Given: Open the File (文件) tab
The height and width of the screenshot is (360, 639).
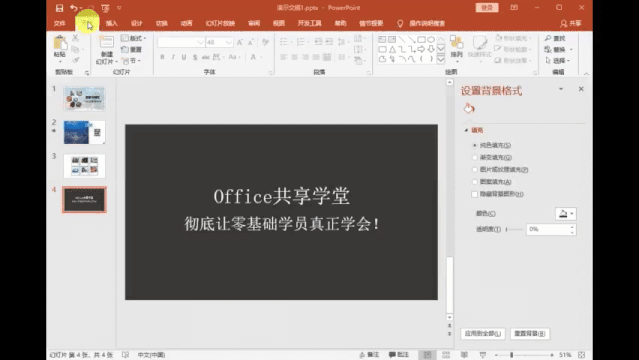Looking at the screenshot, I should [x=59, y=23].
